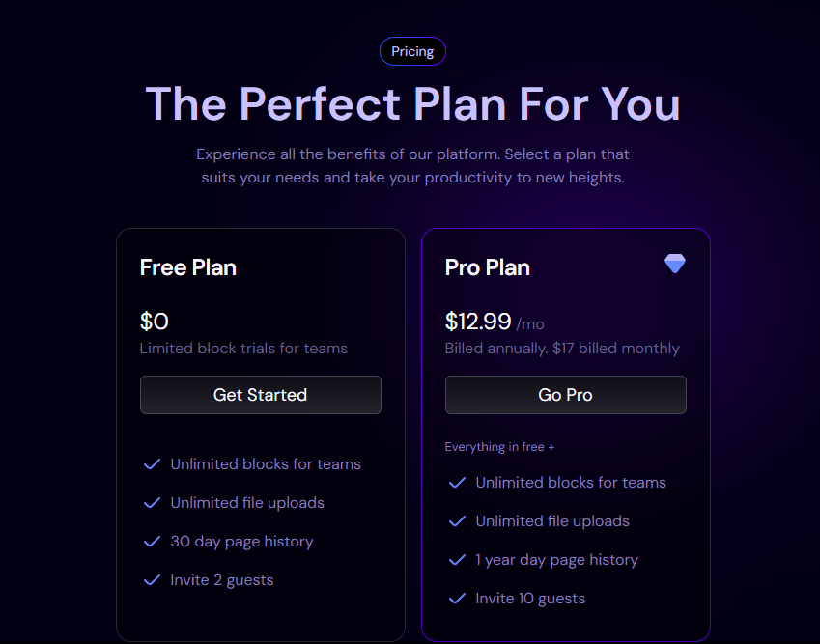Click checkmark beside Free Plan unlimited blocks

click(152, 464)
